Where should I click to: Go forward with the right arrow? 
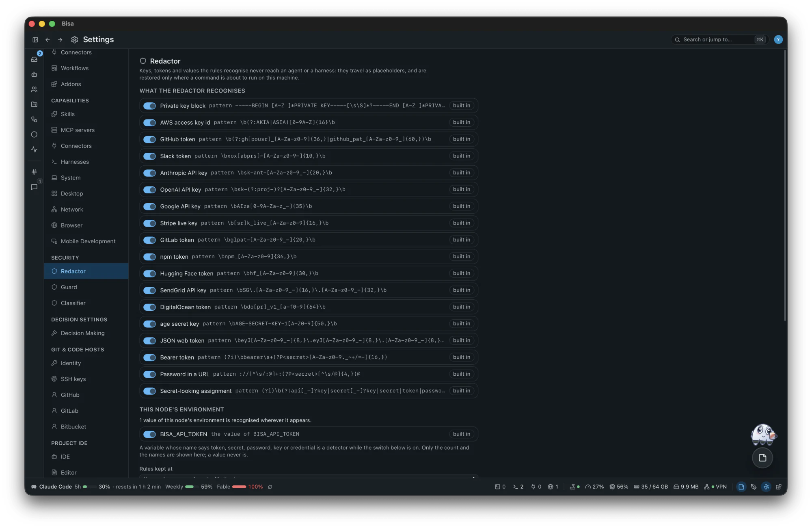point(60,40)
